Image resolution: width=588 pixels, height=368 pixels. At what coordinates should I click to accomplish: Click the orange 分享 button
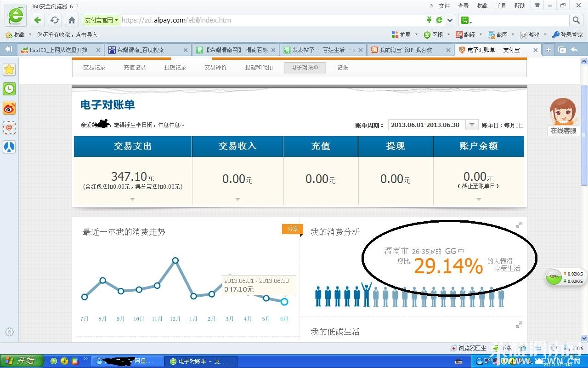pyautogui.click(x=292, y=229)
